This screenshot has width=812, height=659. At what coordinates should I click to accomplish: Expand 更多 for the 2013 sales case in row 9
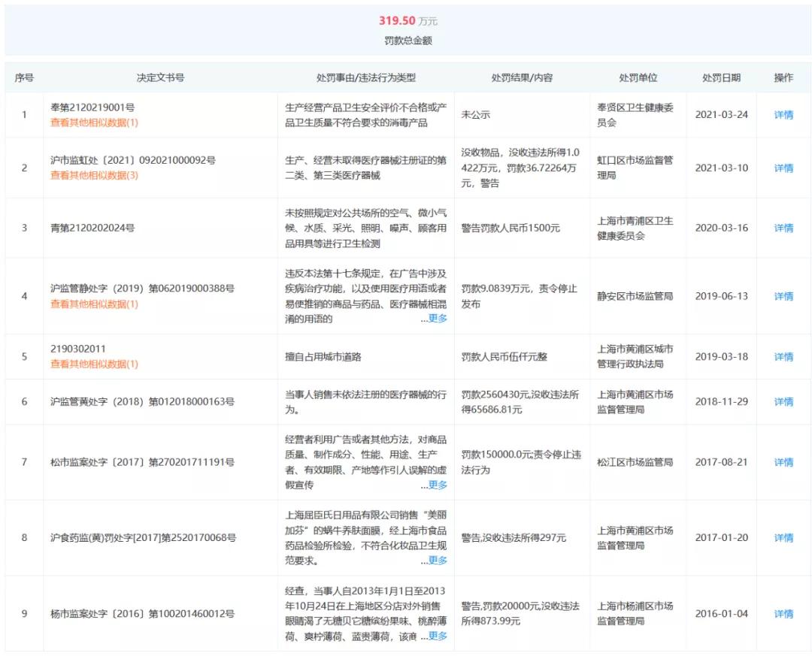[x=439, y=636]
